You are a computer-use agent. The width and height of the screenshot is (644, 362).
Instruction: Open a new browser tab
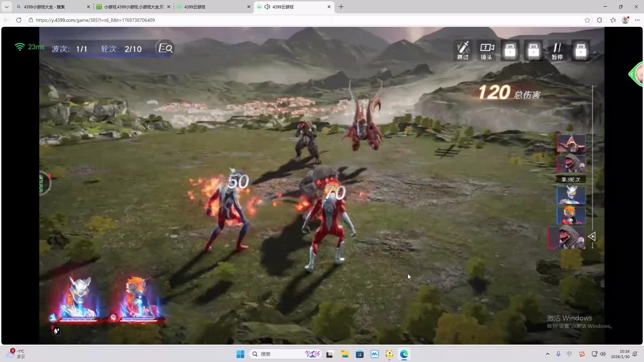point(341,7)
